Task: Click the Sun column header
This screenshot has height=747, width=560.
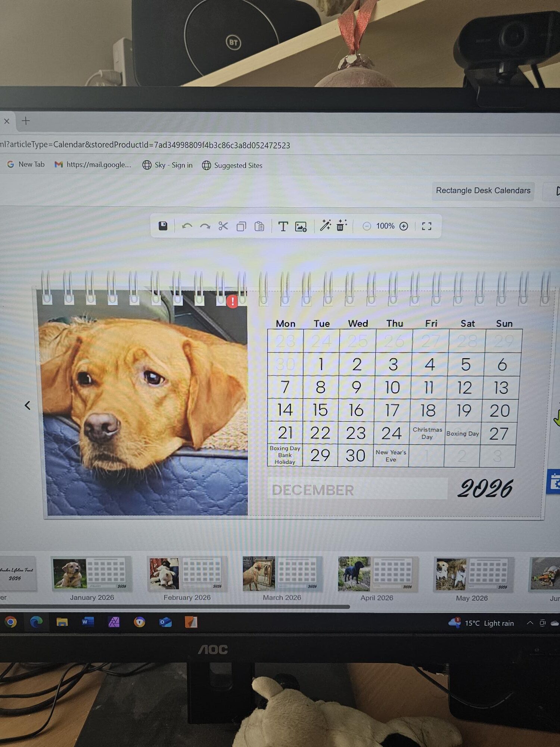Action: 504,323
